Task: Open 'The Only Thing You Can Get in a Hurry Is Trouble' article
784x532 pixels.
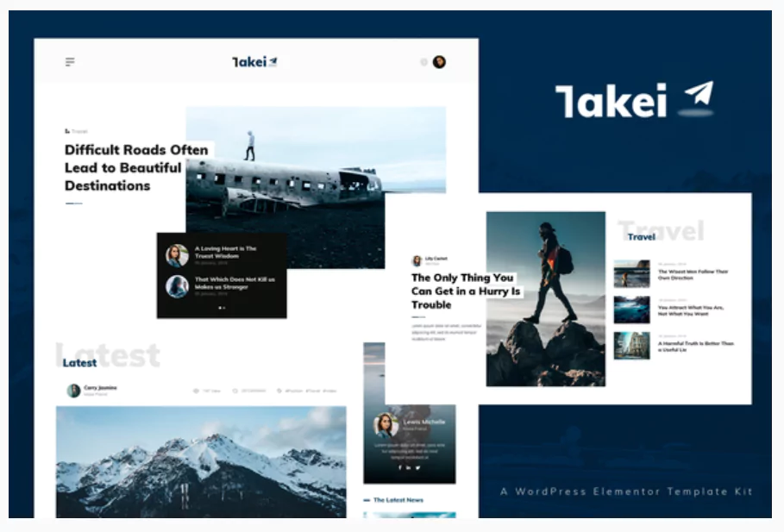Action: pos(466,291)
